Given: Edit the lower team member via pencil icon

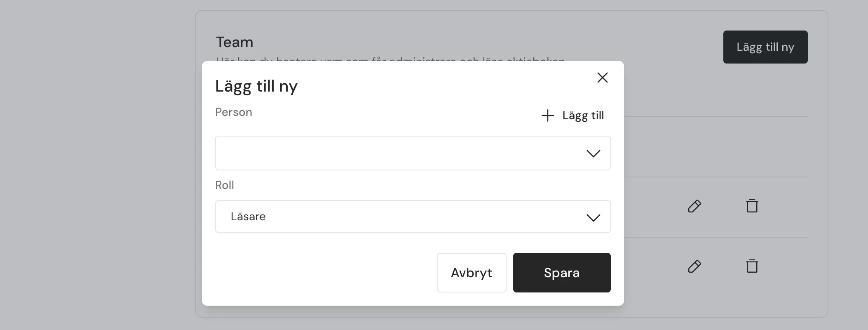Looking at the screenshot, I should pyautogui.click(x=694, y=266).
